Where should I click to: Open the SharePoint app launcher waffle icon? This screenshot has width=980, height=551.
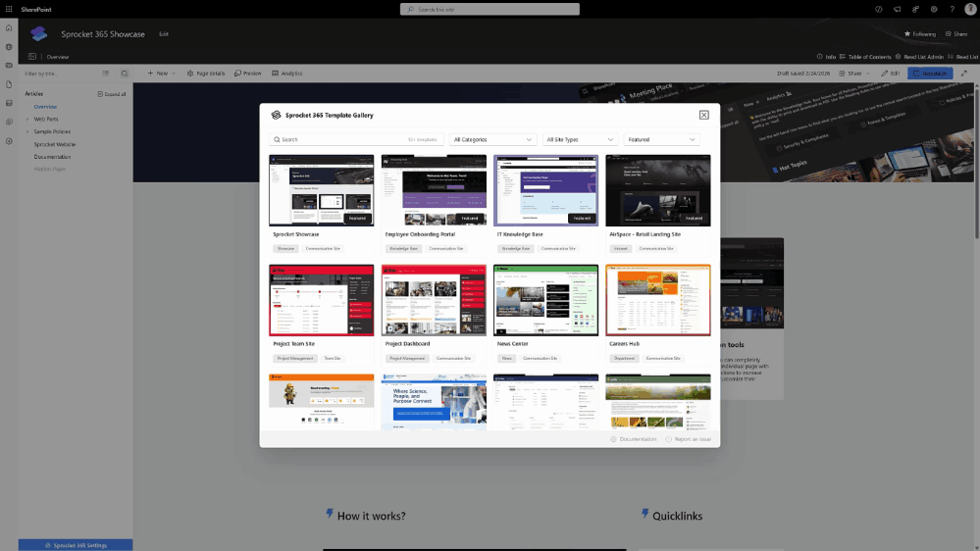(x=9, y=9)
